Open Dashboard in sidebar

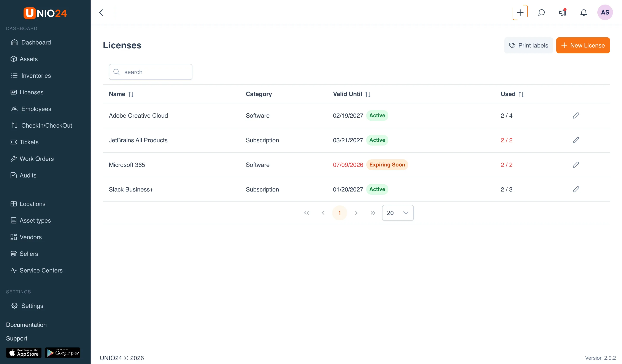31,43
